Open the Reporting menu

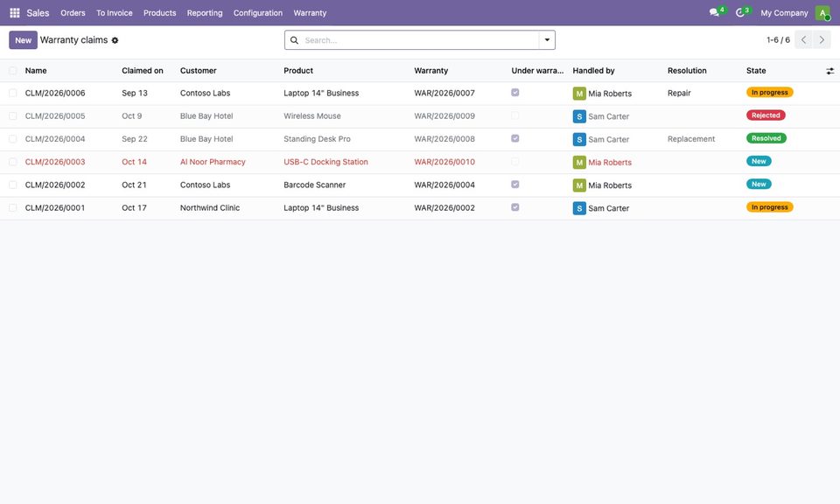205,13
